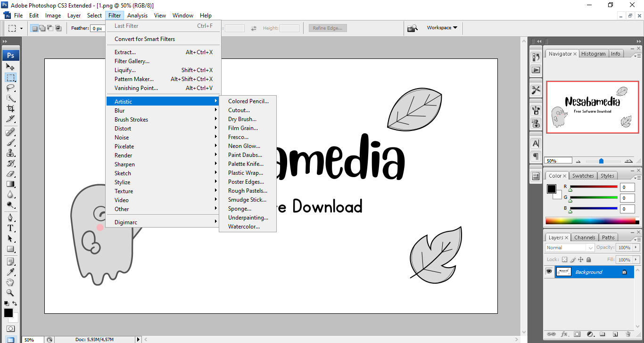The height and width of the screenshot is (343, 644).
Task: Expand the layer Opacity slider arrow
Action: pos(636,248)
